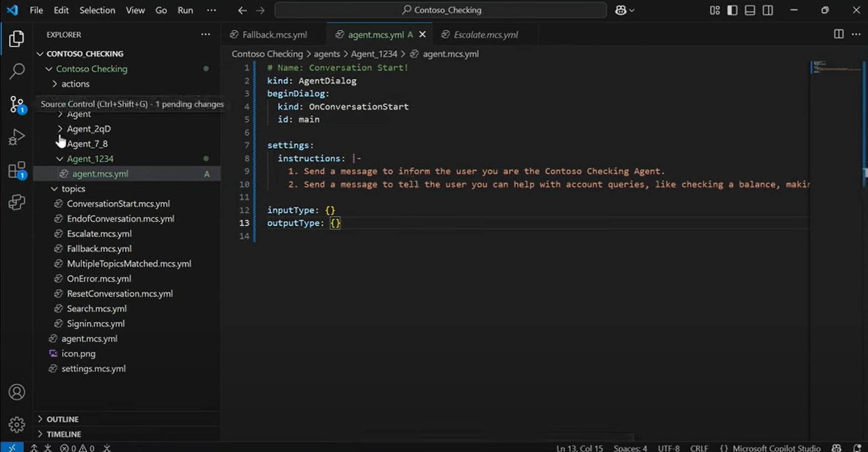
Task: Open the Copilot chat menu in title bar
Action: coord(625,10)
